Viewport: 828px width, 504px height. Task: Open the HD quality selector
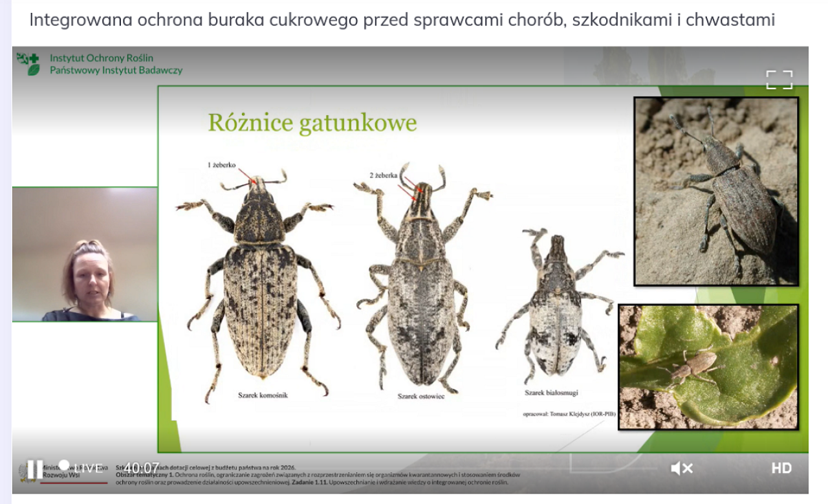click(x=781, y=468)
